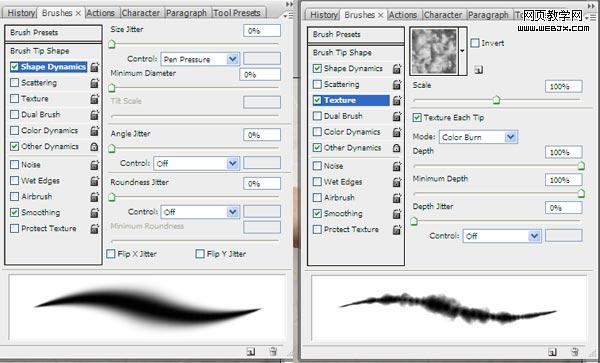
Task: Click create new brush icon in left panel footer
Action: click(x=251, y=351)
